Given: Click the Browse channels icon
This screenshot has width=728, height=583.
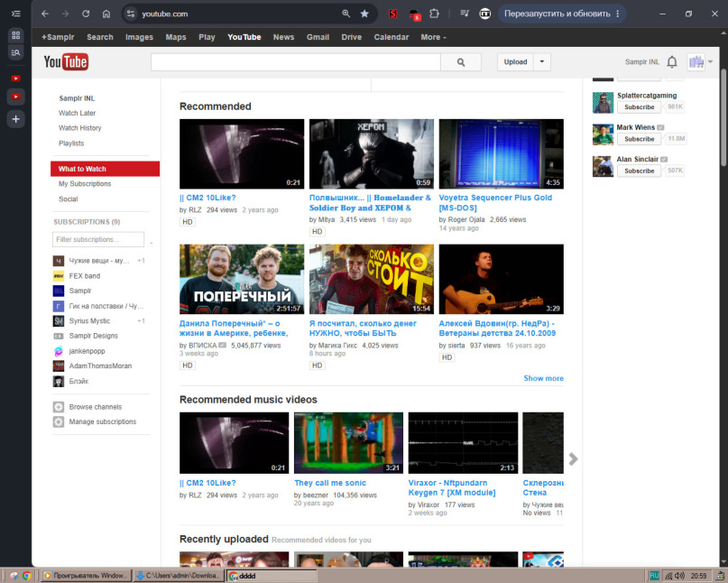Looking at the screenshot, I should [59, 407].
